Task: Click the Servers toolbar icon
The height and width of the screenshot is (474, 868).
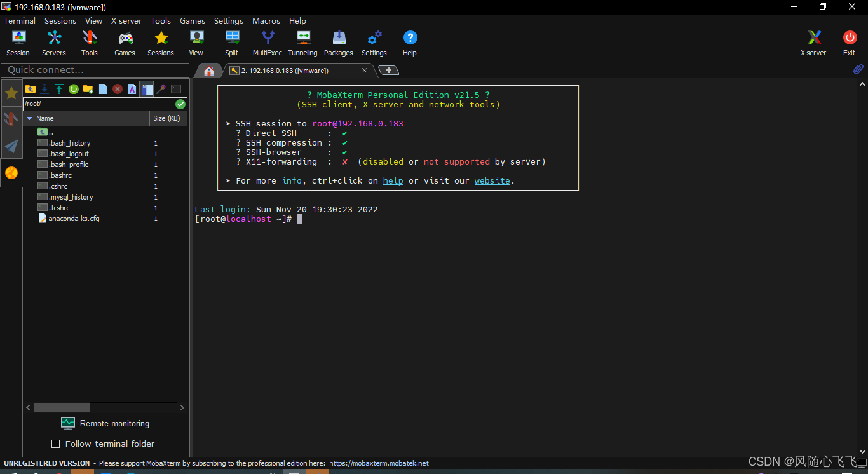Action: pos(54,43)
